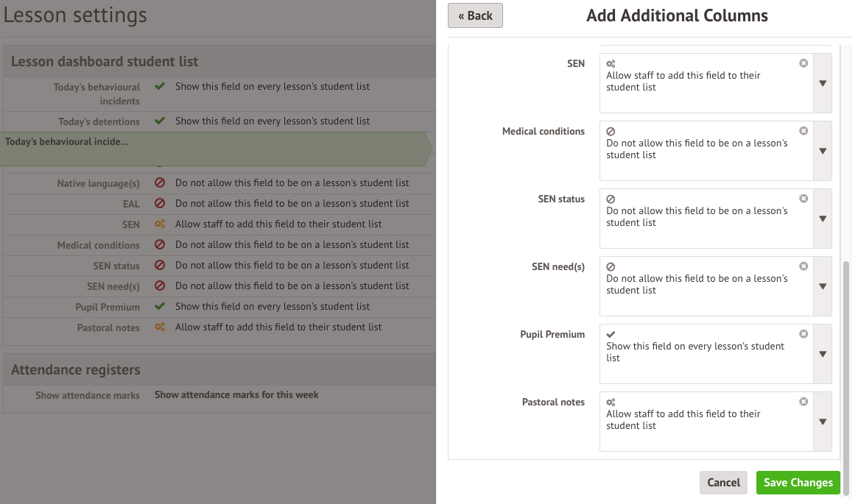Click the 'Native language(s)' row label
This screenshot has height=504, width=858.
(99, 183)
